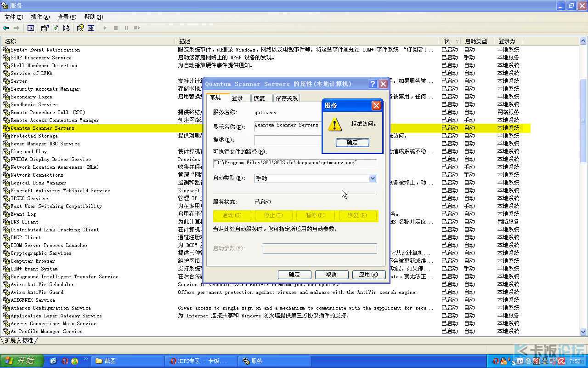Screen dimensions: 588x368
Task: Open the 文件(F) menu
Action: point(14,17)
